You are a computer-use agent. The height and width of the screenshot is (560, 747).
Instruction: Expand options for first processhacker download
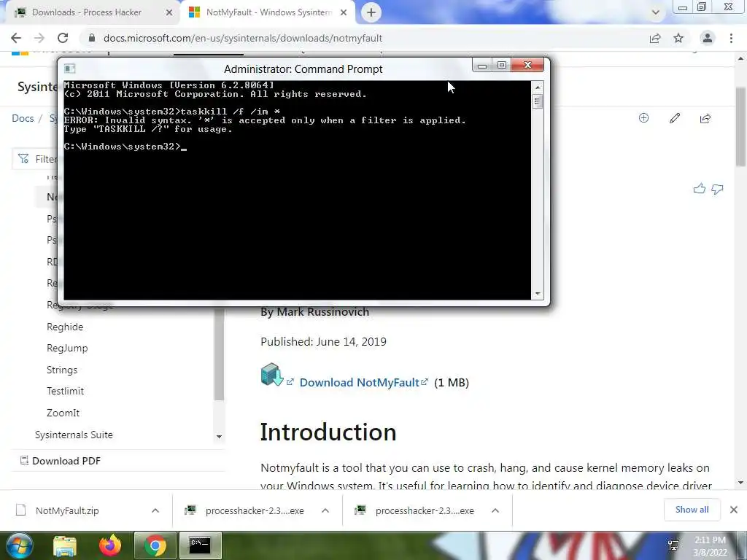click(325, 510)
